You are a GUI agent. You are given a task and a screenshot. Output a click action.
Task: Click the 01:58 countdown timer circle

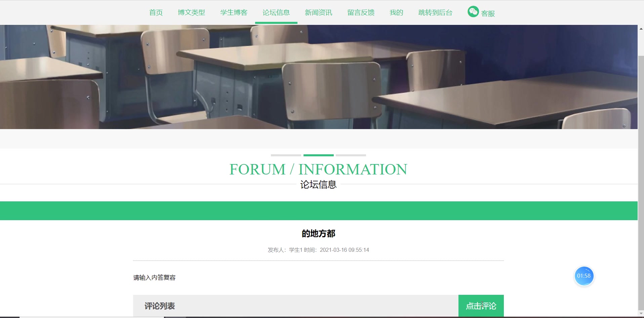point(584,276)
